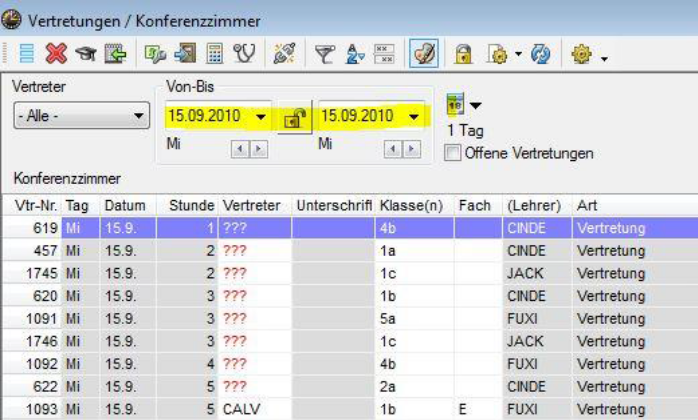Step the end date back one day
The width and height of the screenshot is (698, 420).
click(x=389, y=148)
